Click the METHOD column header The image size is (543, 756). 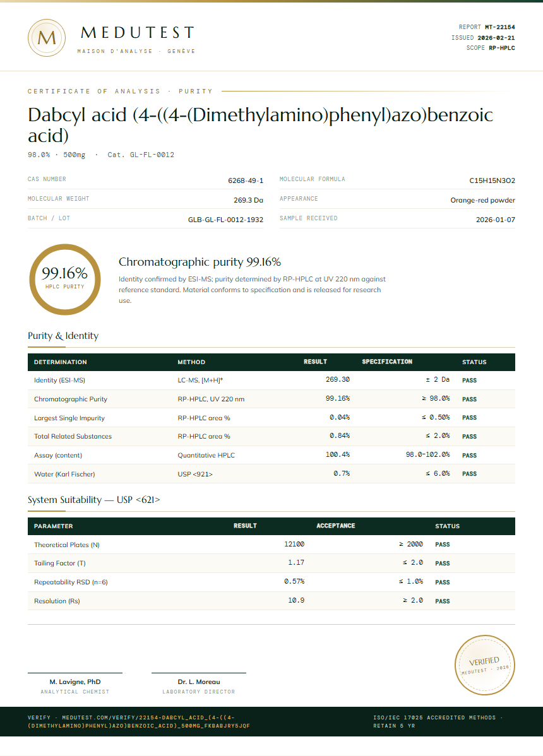coord(191,362)
